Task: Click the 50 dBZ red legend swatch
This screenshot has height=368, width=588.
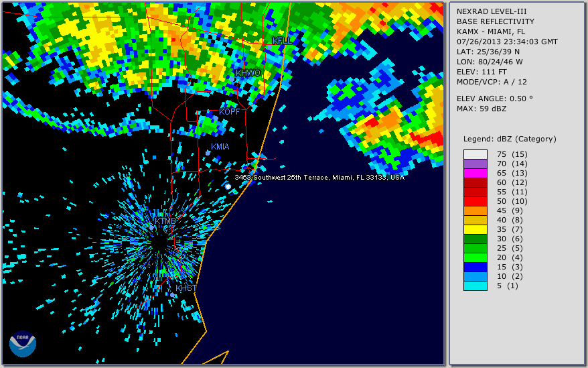Action: point(475,201)
